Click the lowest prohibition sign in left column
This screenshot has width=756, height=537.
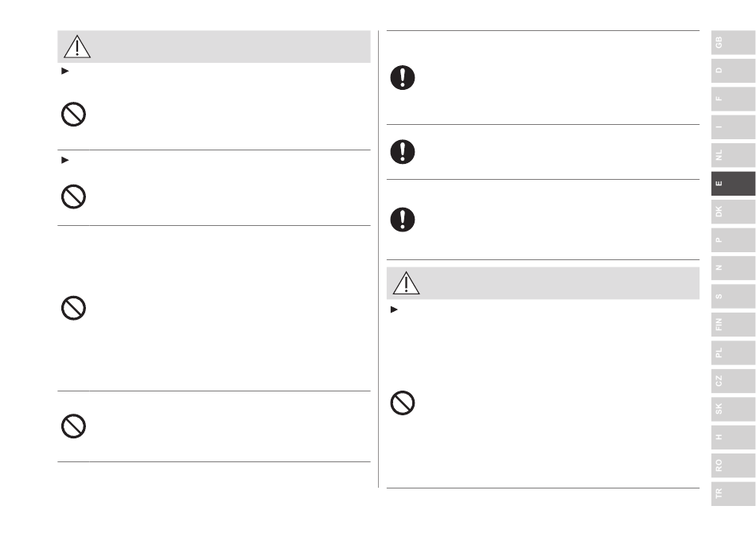[73, 426]
